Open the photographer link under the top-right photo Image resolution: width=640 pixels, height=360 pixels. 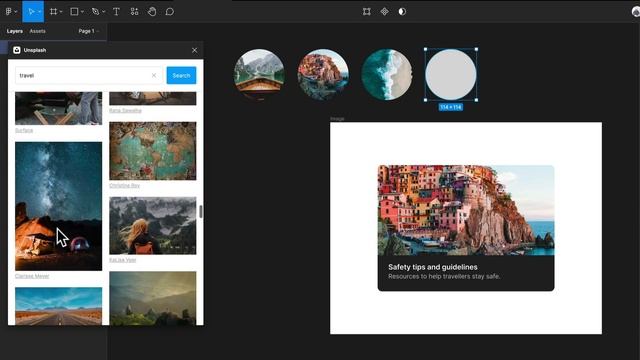(125, 110)
